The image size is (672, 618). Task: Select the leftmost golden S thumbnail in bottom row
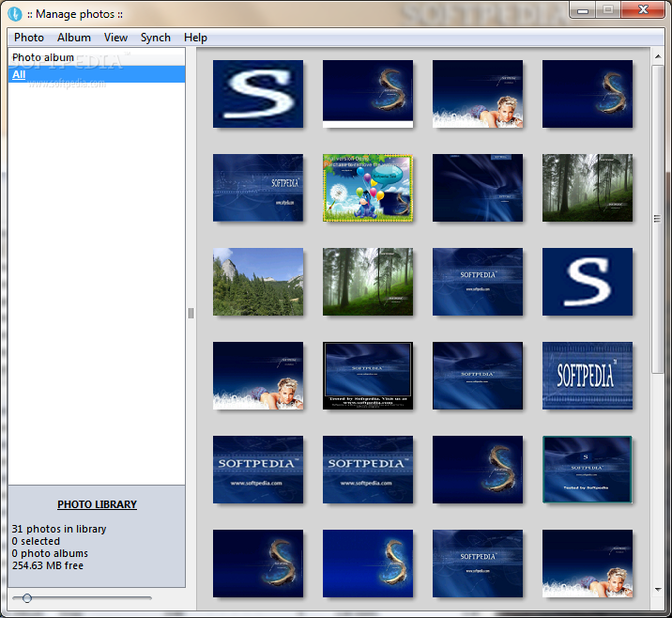tap(258, 564)
